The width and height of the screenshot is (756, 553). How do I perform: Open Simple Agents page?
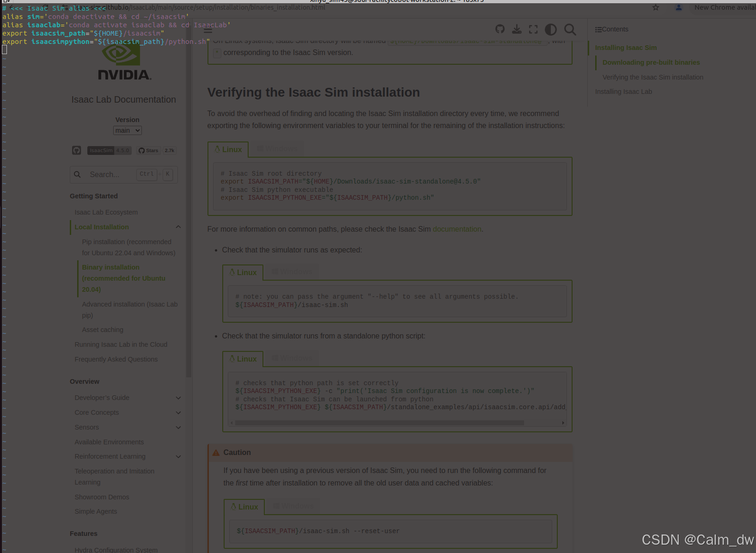pyautogui.click(x=96, y=511)
